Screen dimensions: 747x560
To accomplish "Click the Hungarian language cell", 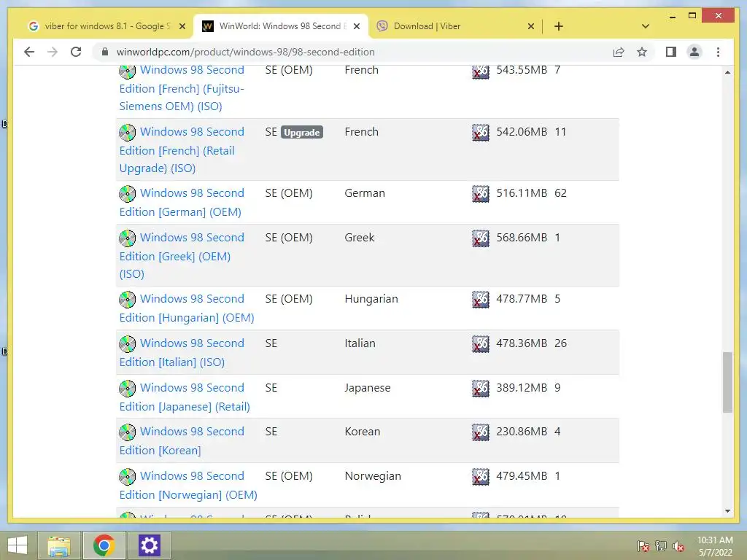I will pyautogui.click(x=371, y=298).
